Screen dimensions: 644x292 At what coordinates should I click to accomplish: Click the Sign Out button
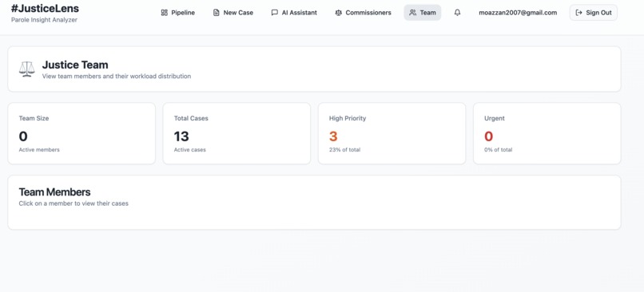[x=594, y=13]
